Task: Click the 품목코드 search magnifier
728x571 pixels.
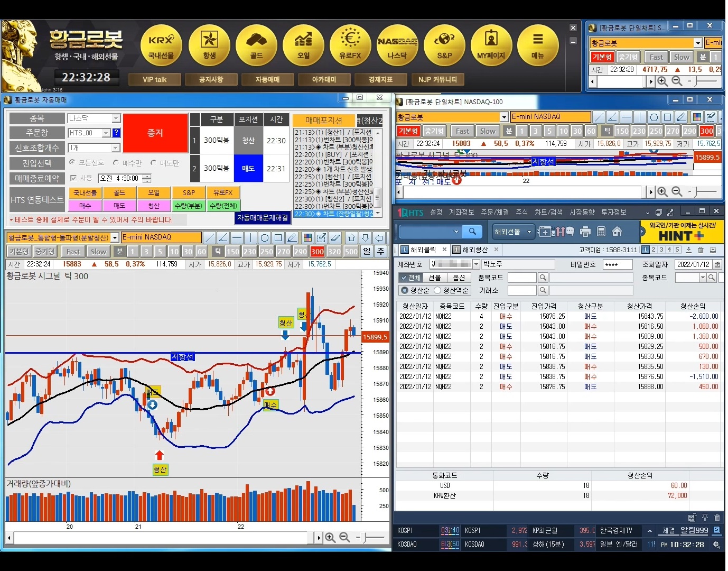Action: 543,278
